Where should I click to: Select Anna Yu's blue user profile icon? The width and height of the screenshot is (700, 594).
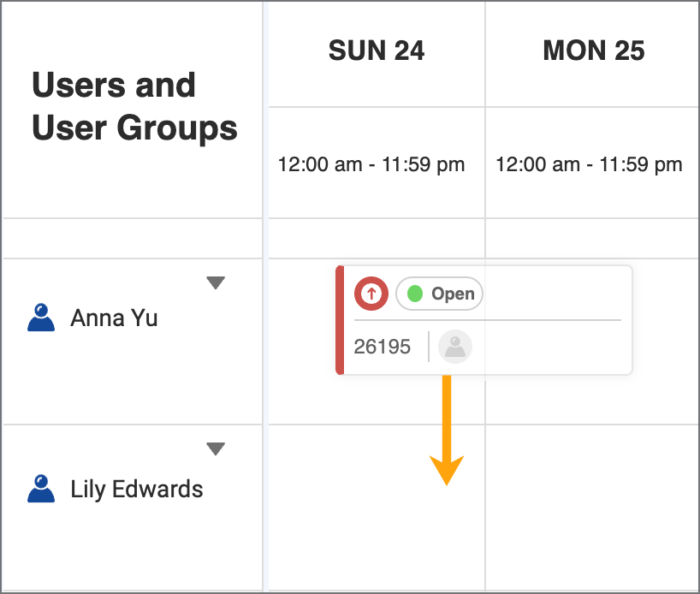40,316
